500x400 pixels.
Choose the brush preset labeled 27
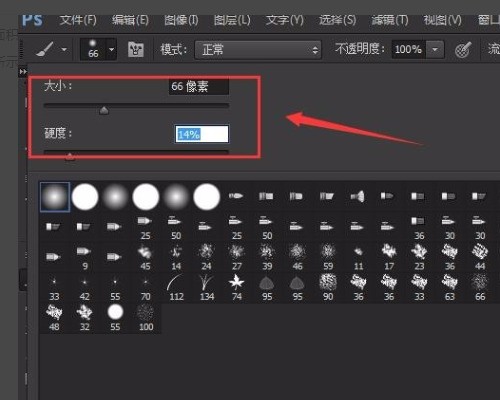pyautogui.click(x=237, y=257)
